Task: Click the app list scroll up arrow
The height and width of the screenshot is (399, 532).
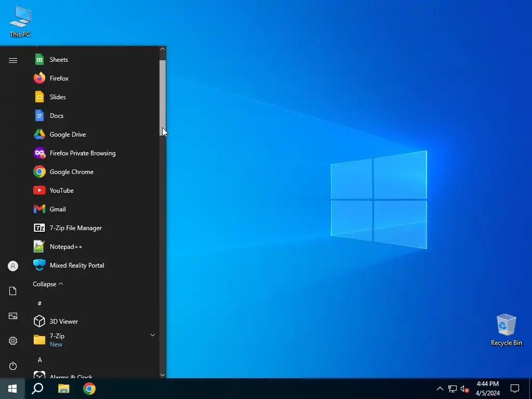Action: [x=163, y=49]
